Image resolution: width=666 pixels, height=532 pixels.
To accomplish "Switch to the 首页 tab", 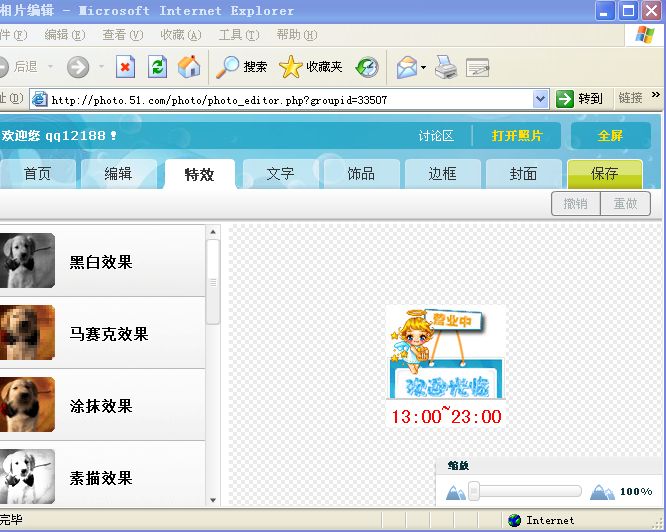I will click(37, 174).
